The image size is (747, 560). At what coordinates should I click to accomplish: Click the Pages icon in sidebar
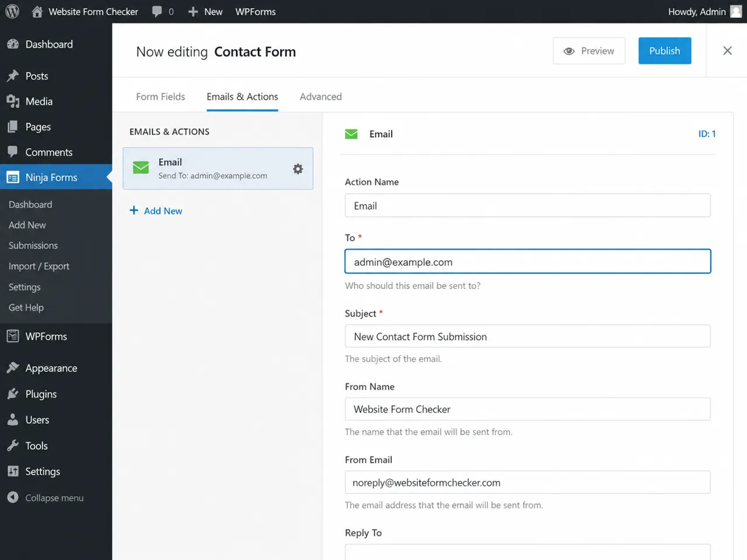tap(13, 127)
